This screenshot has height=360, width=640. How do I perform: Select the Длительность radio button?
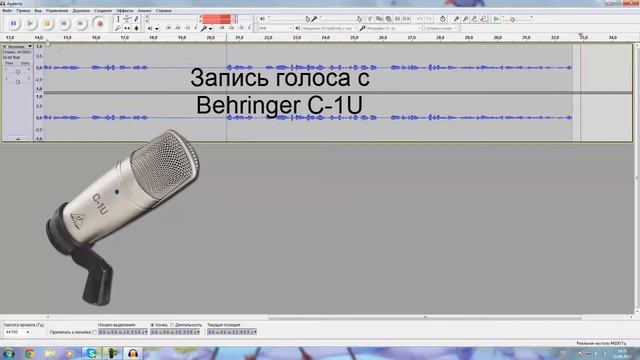[172, 325]
